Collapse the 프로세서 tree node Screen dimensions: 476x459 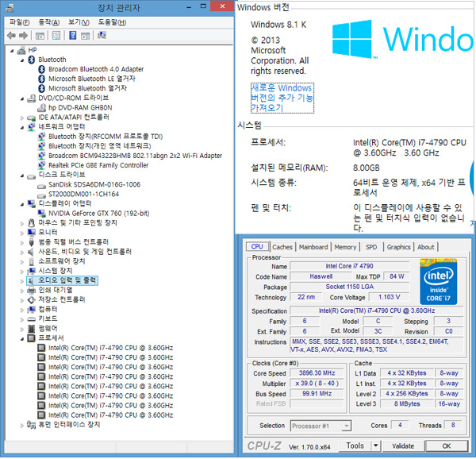point(22,339)
